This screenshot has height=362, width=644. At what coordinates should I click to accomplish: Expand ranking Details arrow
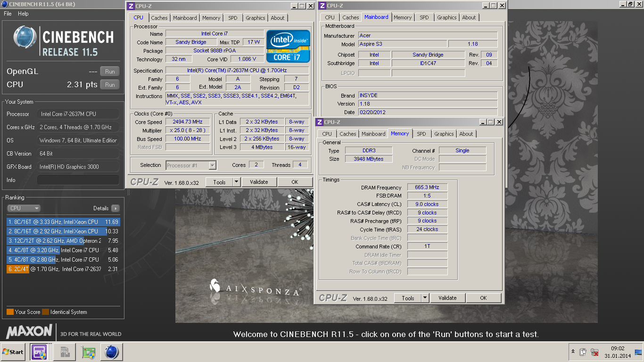click(116, 208)
